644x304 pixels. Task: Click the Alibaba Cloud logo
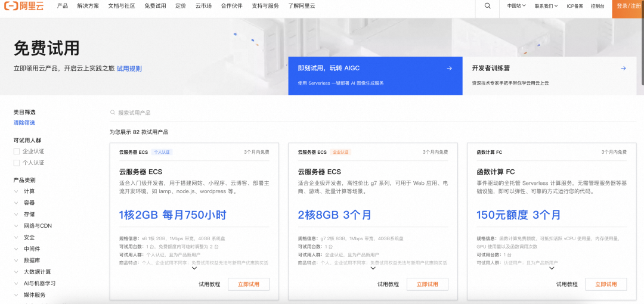click(23, 6)
